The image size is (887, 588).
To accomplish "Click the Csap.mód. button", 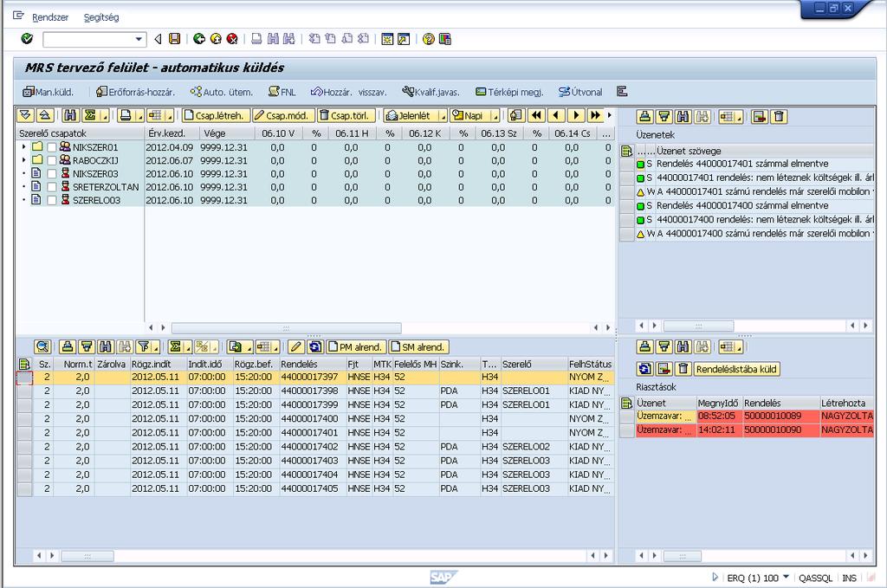I will coord(283,116).
